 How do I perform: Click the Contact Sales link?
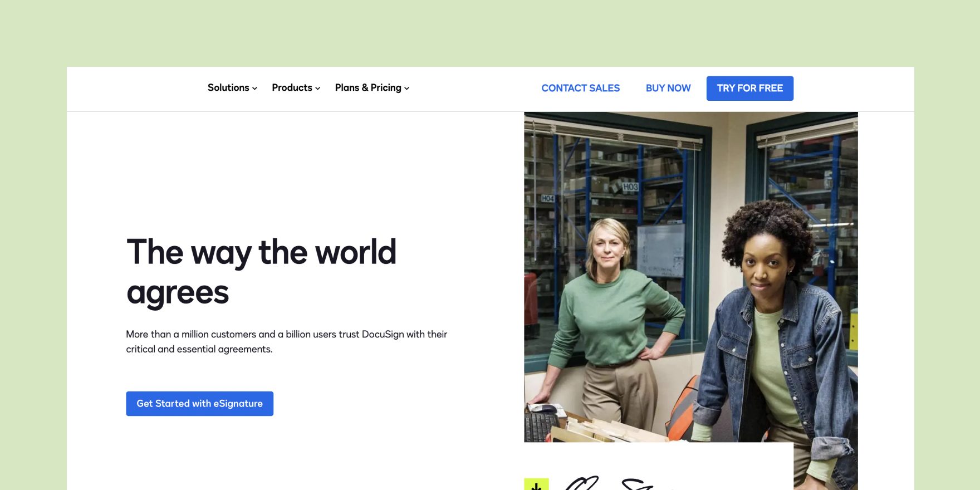[580, 88]
